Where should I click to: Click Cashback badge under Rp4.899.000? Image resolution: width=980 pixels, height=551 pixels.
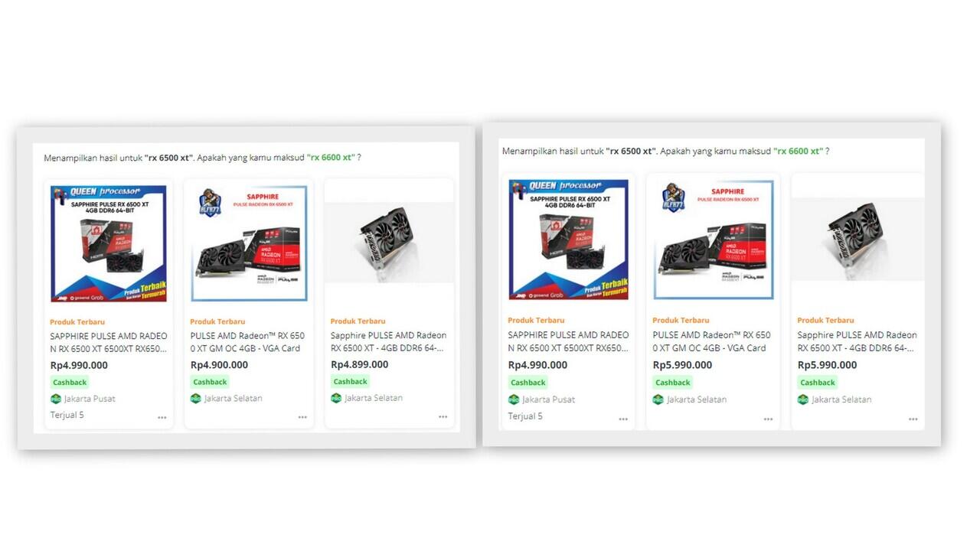coord(351,381)
